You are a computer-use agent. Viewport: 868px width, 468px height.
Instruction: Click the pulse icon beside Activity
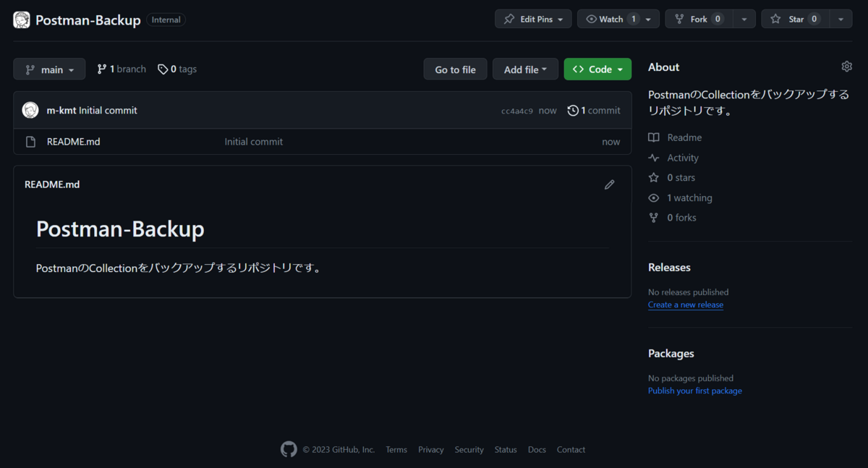click(654, 158)
